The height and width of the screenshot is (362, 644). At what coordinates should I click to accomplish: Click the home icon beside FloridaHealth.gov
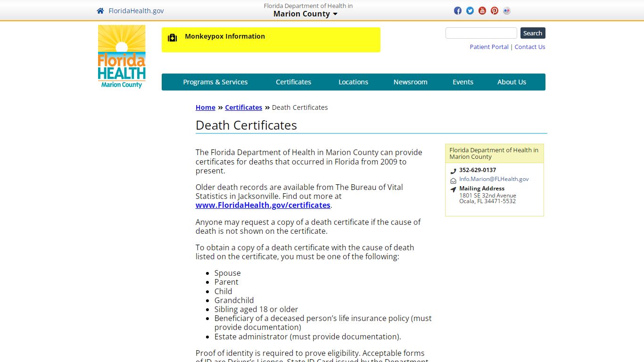coord(100,11)
